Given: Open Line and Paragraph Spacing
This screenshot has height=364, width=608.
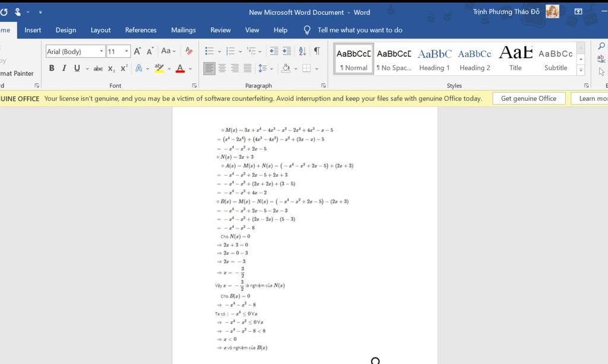Looking at the screenshot, I should click(262, 68).
